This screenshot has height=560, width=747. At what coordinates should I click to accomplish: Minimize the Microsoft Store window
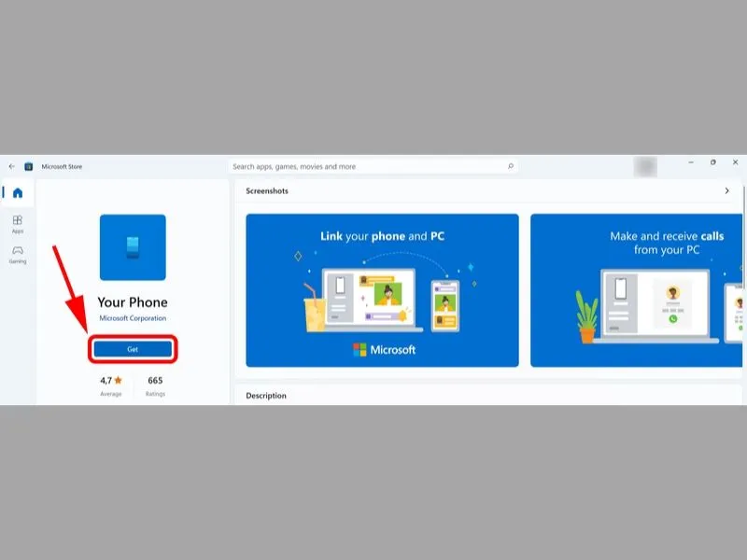coord(691,162)
